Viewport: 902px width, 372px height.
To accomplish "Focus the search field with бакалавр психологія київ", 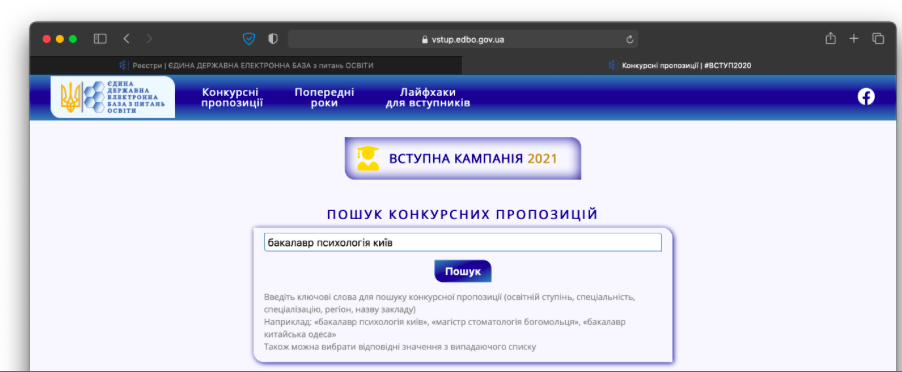I will coord(463,243).
